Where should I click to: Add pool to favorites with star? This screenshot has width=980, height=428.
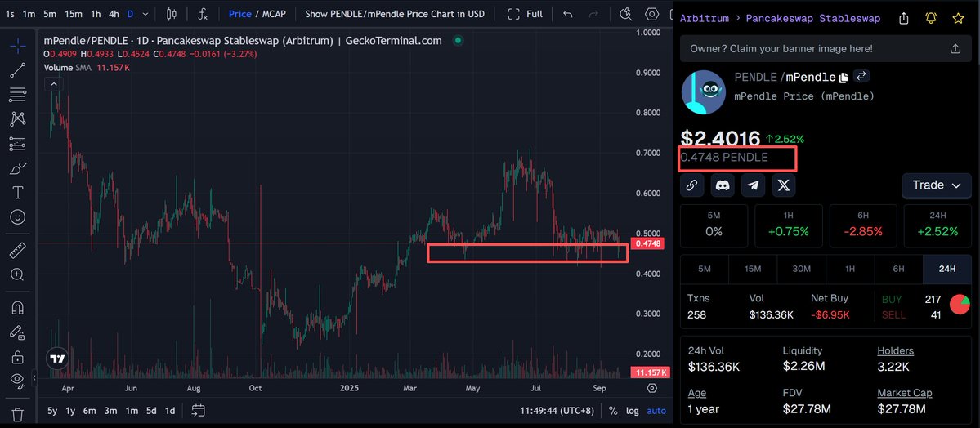(x=957, y=18)
